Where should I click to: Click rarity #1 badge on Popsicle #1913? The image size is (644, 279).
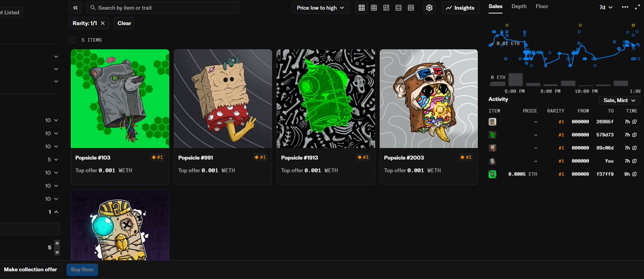click(363, 158)
